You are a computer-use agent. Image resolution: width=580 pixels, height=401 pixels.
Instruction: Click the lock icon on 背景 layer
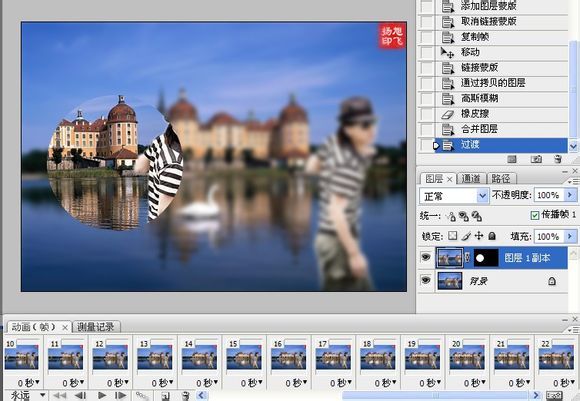[552, 281]
